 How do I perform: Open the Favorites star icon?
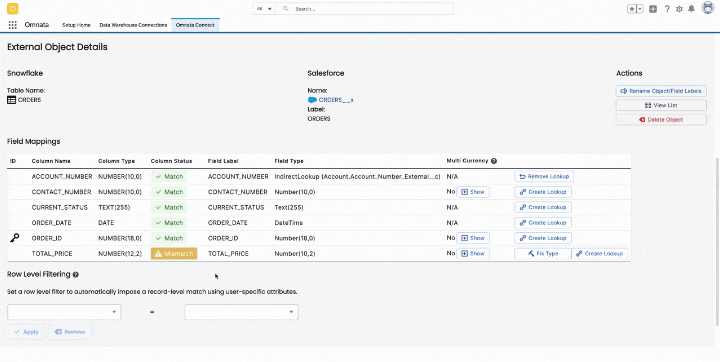tap(632, 9)
